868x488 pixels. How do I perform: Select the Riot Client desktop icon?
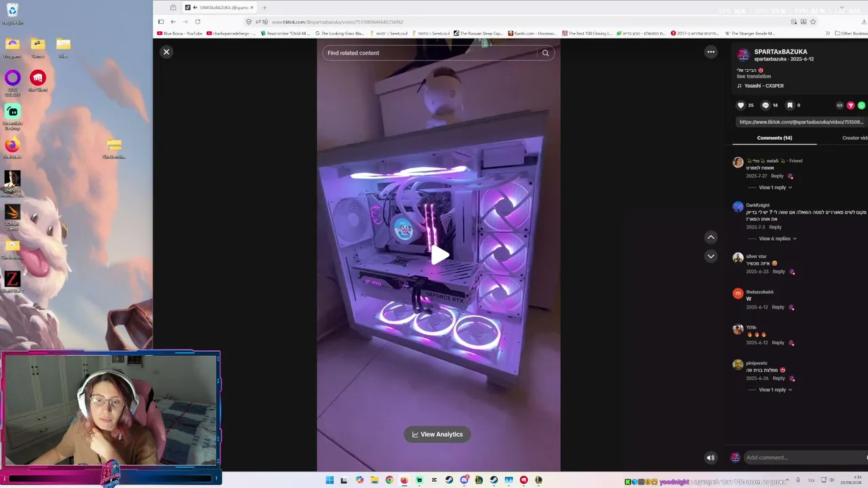(38, 81)
